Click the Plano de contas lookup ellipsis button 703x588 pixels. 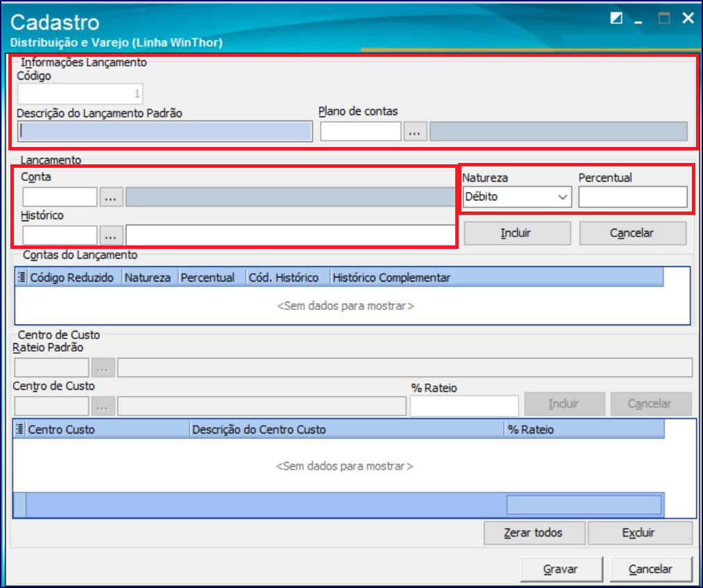pyautogui.click(x=415, y=132)
